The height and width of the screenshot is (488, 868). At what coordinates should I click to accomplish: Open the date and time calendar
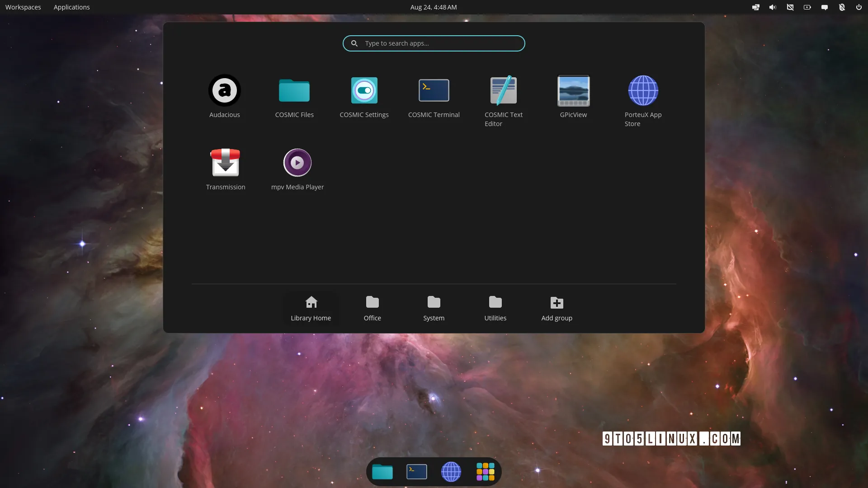(x=434, y=7)
